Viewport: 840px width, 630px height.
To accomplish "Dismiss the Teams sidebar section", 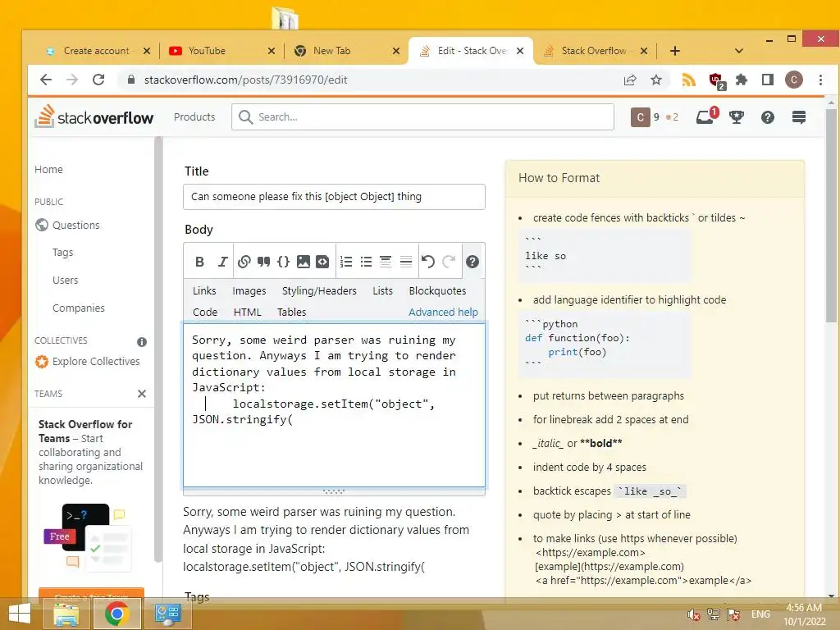I will pos(141,394).
